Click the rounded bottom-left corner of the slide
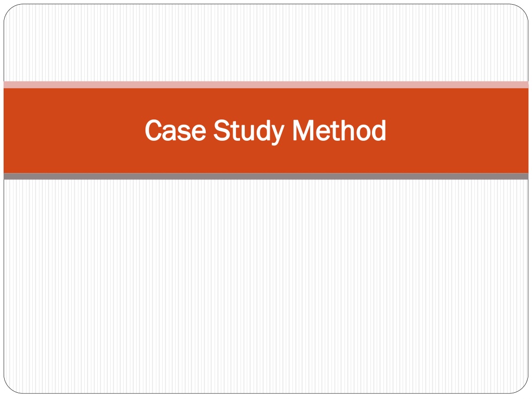 (9, 388)
